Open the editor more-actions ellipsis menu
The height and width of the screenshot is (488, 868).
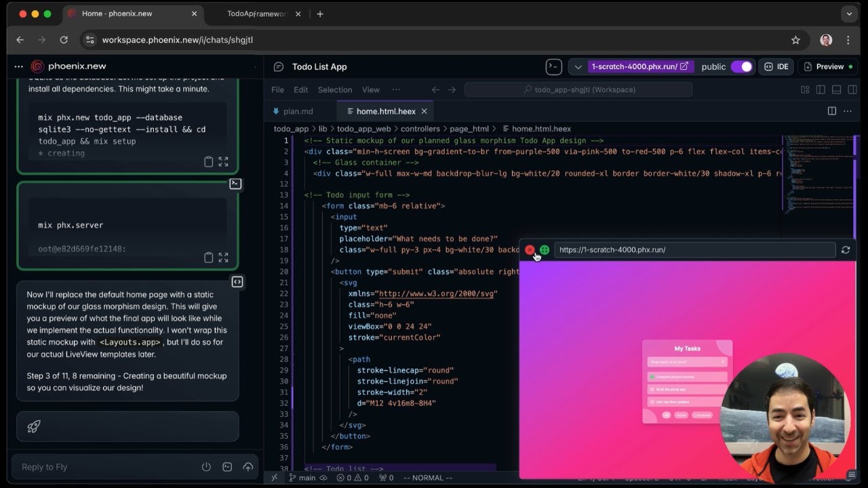coord(847,110)
